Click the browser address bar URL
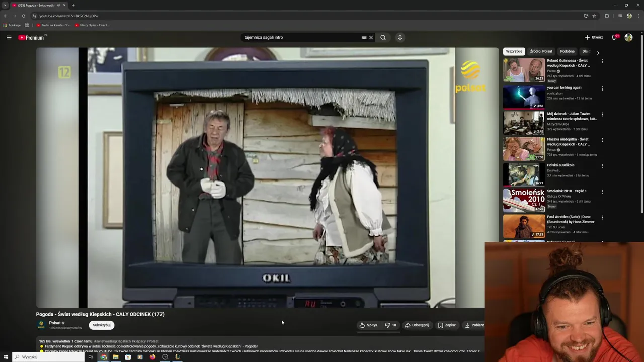 pos(68,16)
